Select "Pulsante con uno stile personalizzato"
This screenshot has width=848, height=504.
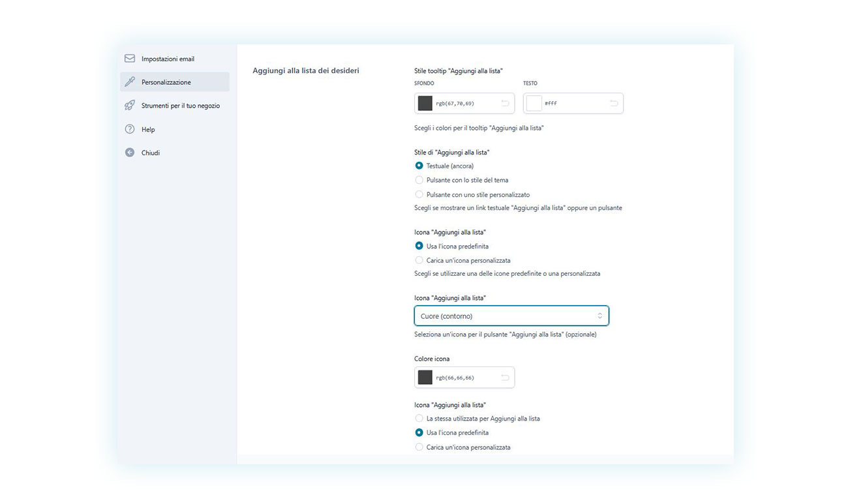tap(419, 194)
